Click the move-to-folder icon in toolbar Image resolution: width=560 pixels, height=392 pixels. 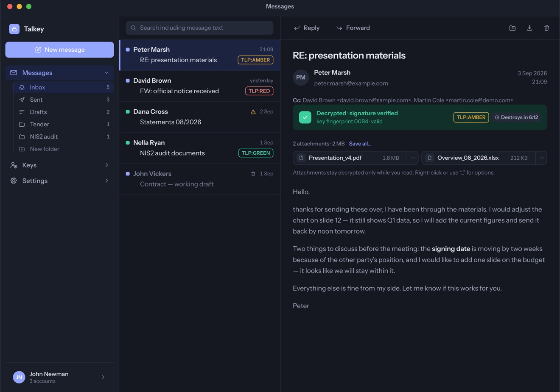512,28
